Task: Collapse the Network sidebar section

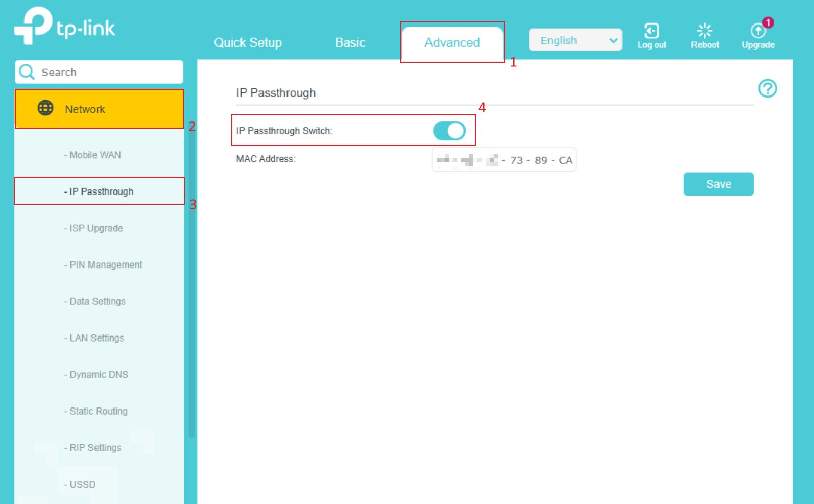Action: [99, 109]
